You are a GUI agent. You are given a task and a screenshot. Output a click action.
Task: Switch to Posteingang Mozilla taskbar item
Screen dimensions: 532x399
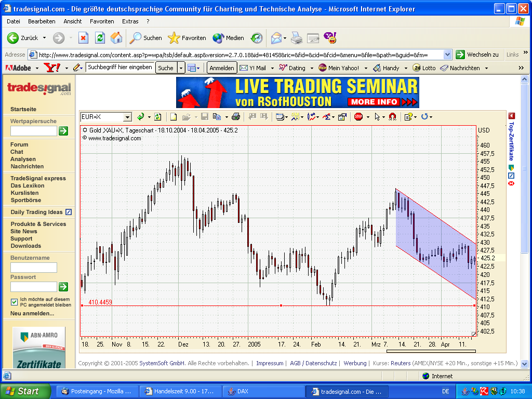(x=97, y=391)
